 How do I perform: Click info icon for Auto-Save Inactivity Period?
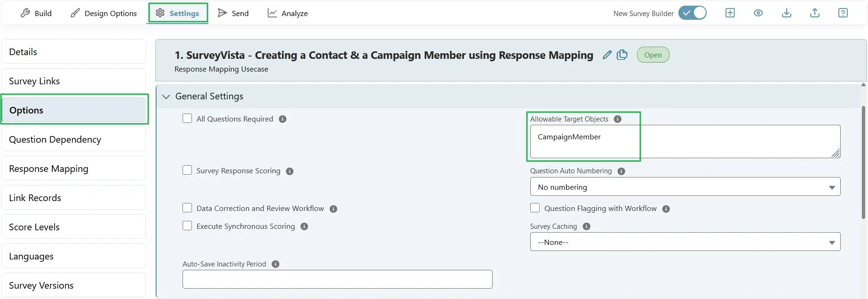coord(276,264)
